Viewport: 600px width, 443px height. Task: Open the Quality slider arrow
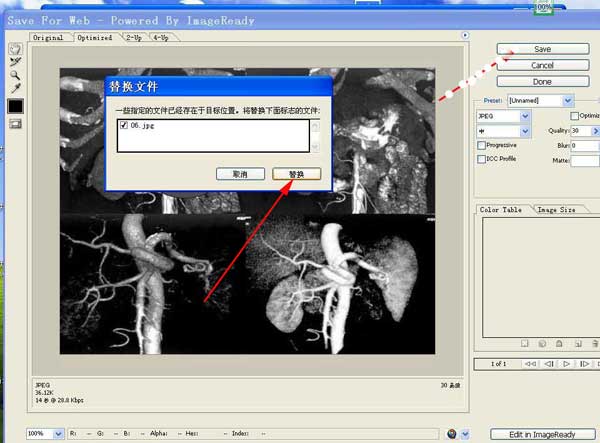(595, 131)
